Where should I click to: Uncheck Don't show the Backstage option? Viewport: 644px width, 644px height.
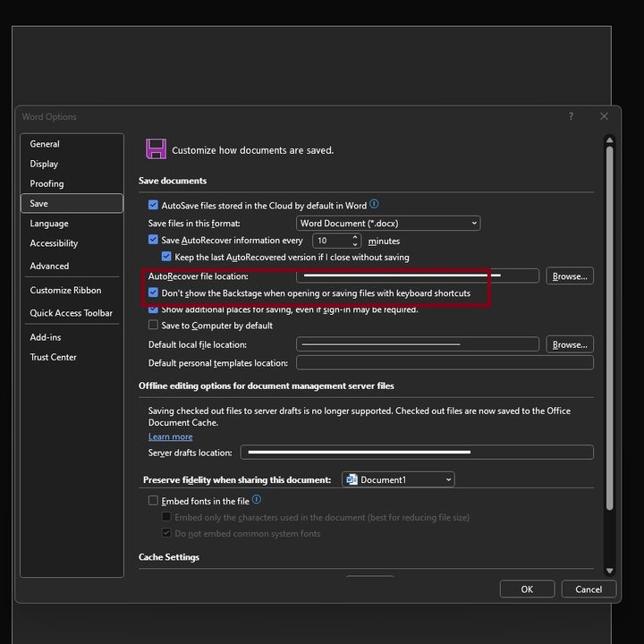153,292
